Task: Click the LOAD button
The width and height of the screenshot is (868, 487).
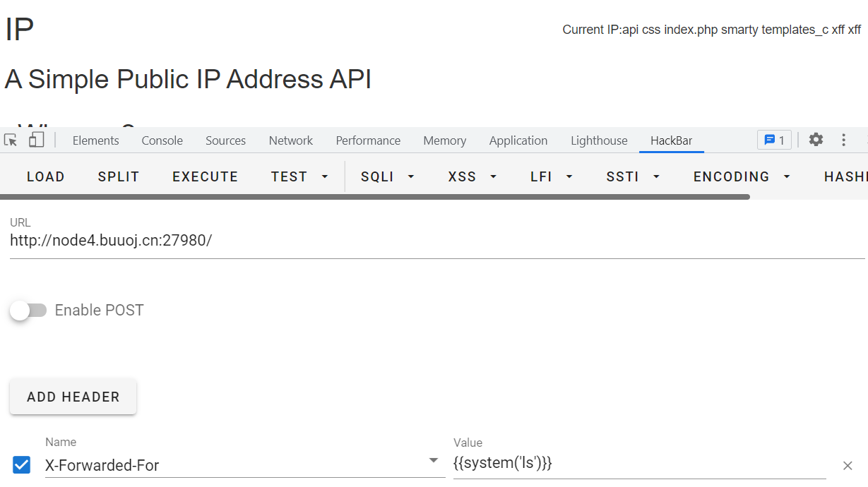Action: pos(46,176)
